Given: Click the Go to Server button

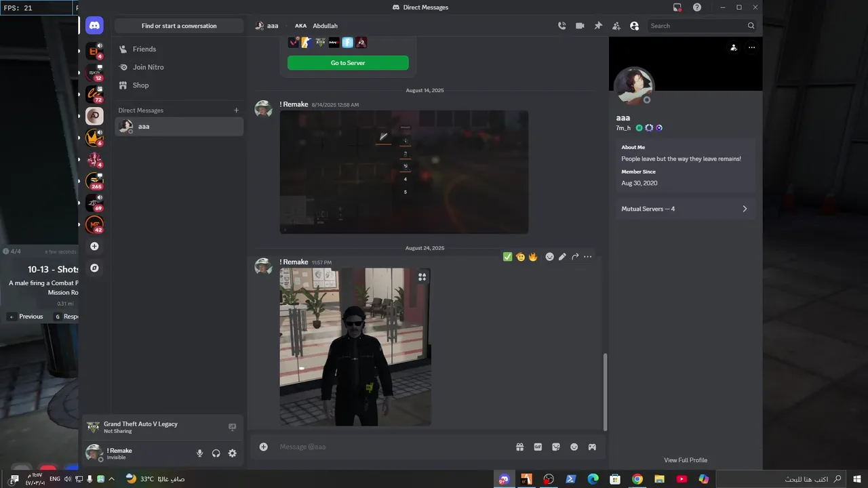Looking at the screenshot, I should click(348, 63).
